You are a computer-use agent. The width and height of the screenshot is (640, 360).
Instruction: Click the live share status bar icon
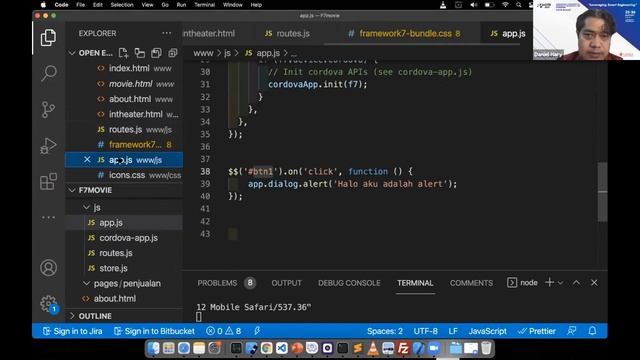tap(257, 331)
